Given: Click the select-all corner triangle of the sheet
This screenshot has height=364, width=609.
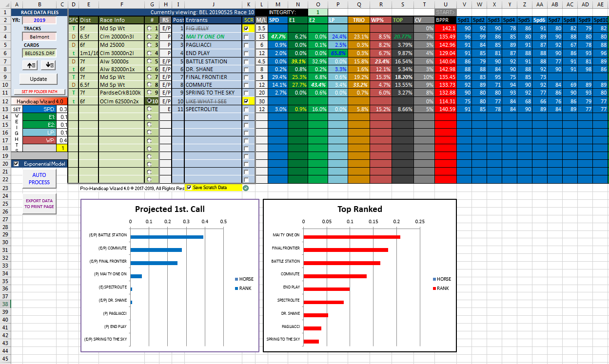Looking at the screenshot, I should 5,4.
